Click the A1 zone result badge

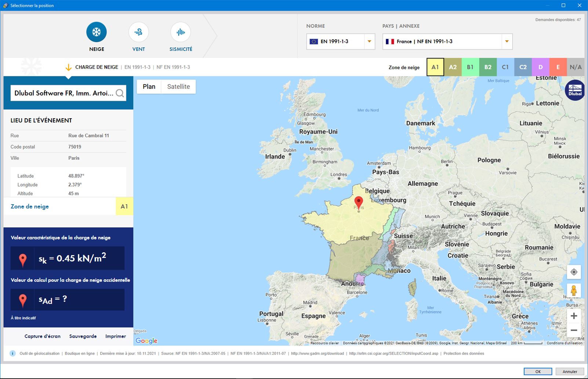coord(124,206)
